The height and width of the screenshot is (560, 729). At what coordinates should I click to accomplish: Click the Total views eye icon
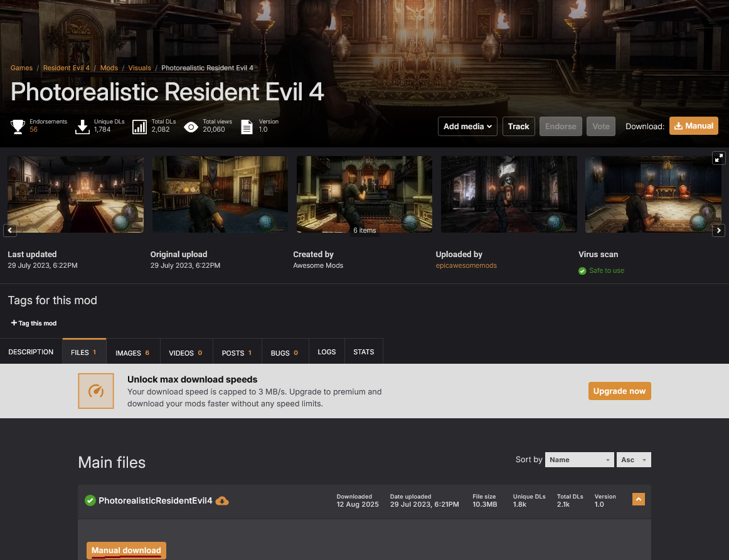[191, 127]
